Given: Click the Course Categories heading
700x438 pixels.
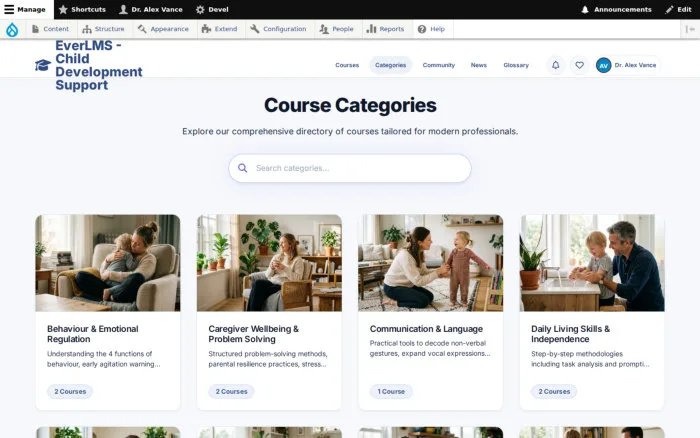Looking at the screenshot, I should tap(350, 105).
